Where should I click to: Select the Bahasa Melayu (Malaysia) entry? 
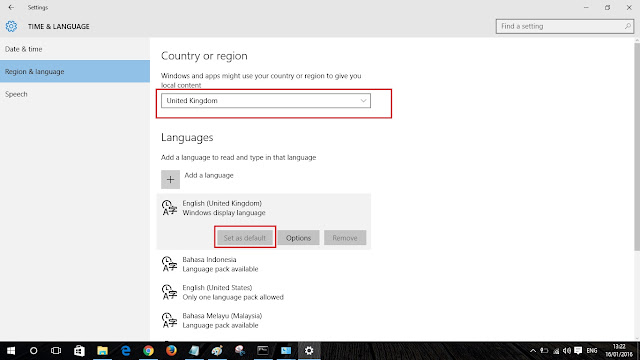[264, 320]
